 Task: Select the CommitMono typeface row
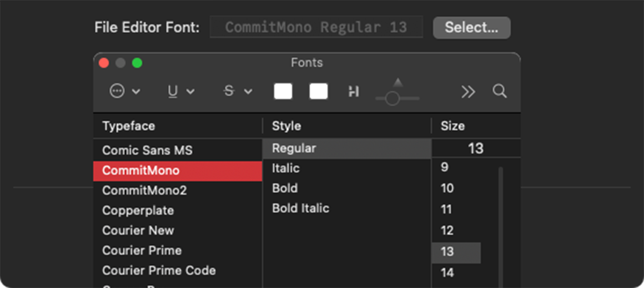(x=178, y=171)
